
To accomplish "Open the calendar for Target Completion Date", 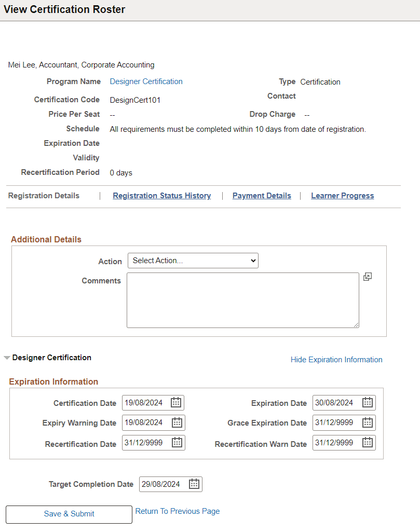I will coord(193,484).
